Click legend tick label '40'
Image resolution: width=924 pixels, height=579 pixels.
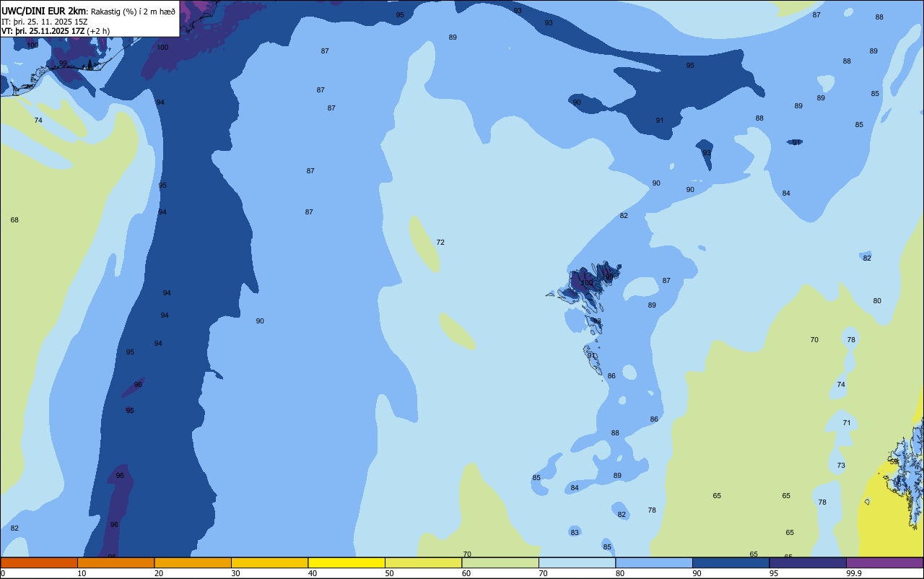[x=313, y=573]
